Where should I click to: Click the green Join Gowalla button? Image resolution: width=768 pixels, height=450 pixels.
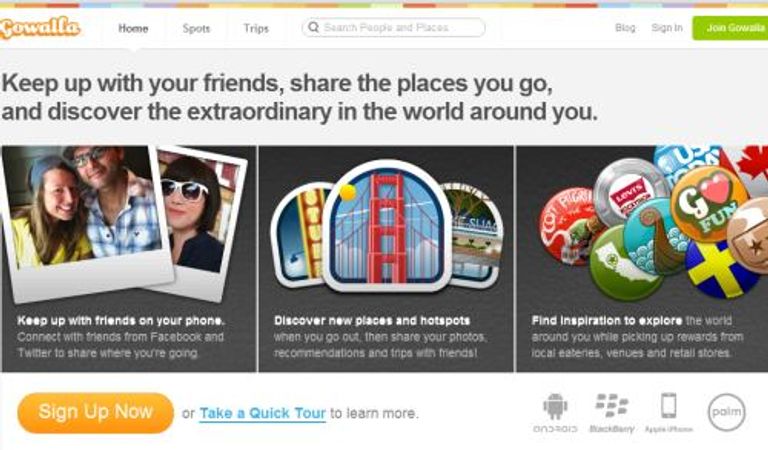[x=730, y=28]
